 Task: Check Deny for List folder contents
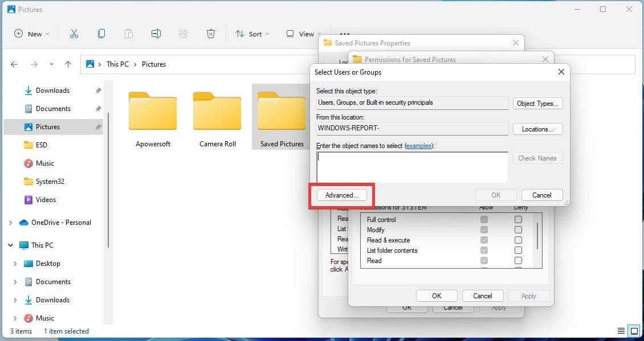(x=518, y=250)
